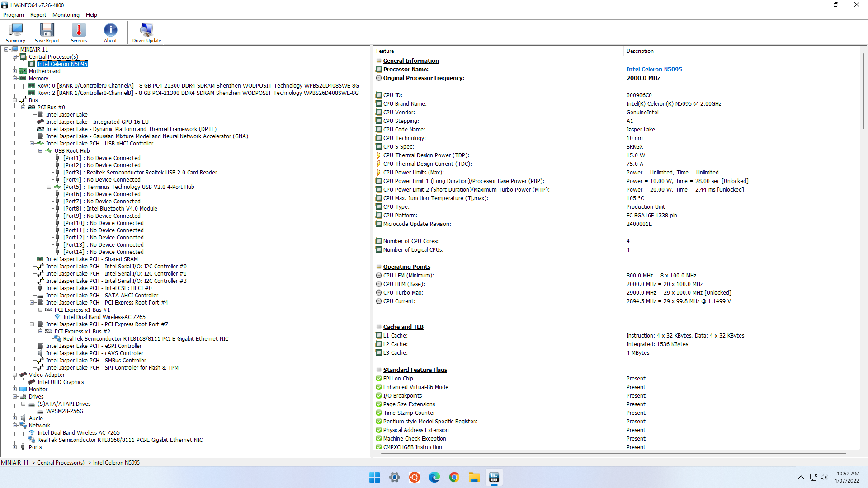Open the clock and date tray area
The image size is (868, 488).
tap(847, 477)
